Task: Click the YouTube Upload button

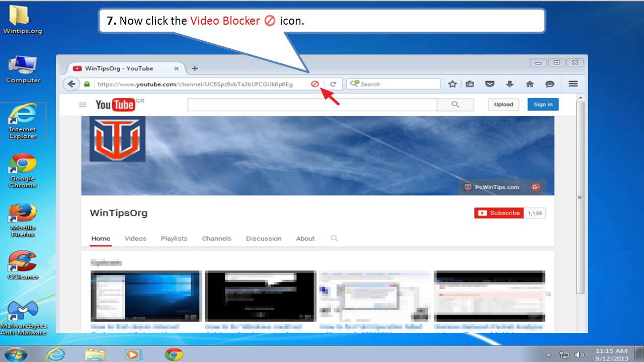Action: pos(504,104)
